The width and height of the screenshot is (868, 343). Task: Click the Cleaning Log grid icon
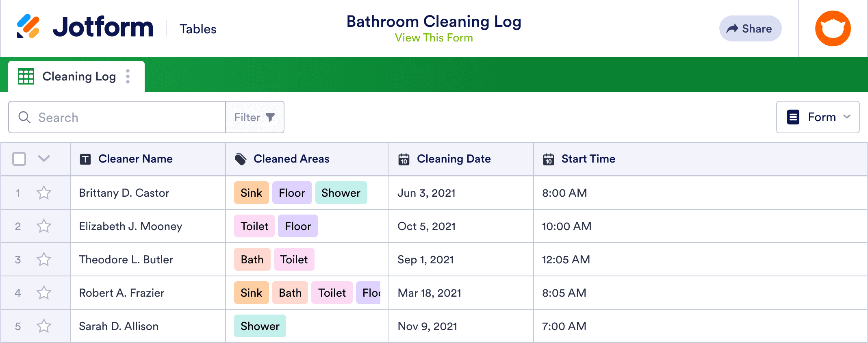[26, 76]
